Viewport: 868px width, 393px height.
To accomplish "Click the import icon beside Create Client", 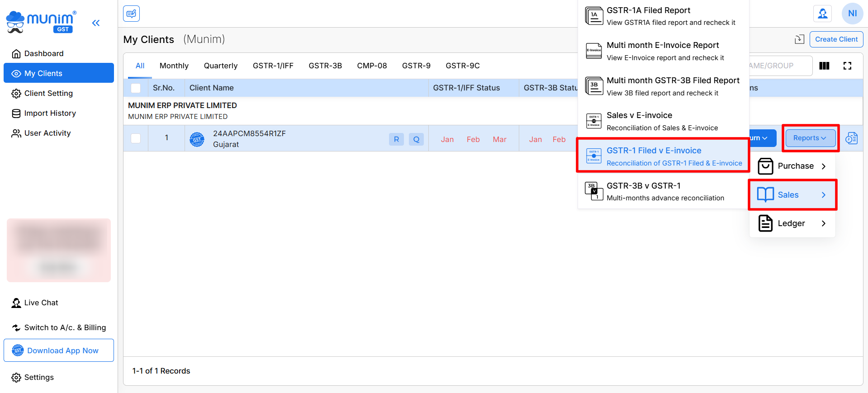I will click(x=799, y=39).
